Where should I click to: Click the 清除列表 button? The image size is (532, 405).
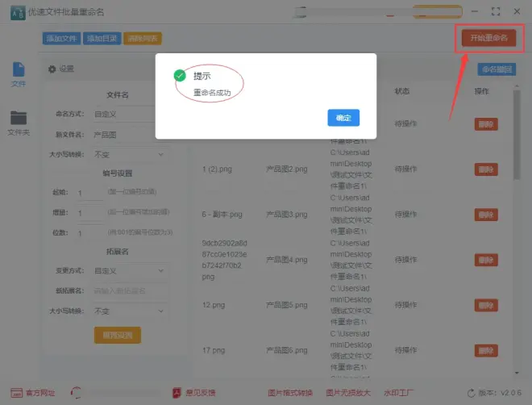143,39
